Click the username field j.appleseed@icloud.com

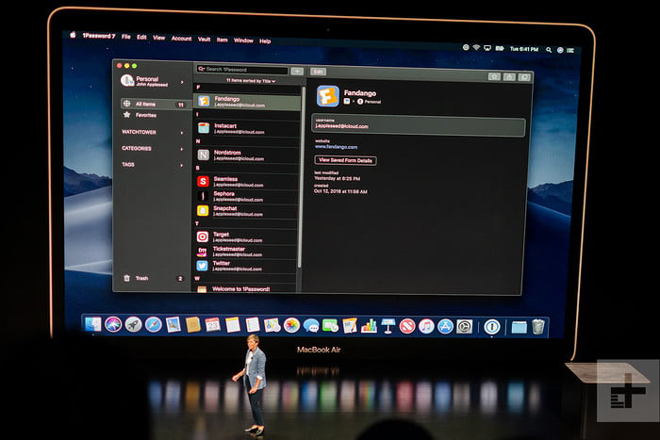click(418, 125)
